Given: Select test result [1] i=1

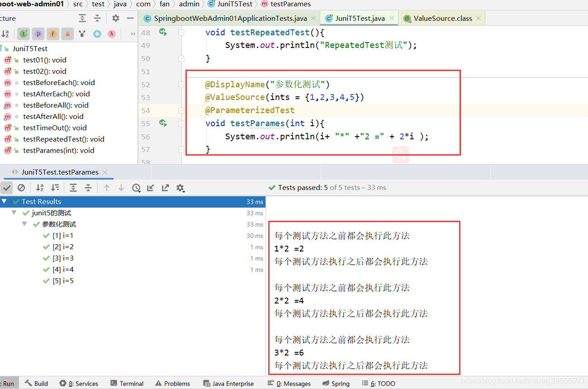Looking at the screenshot, I should click(x=63, y=236).
